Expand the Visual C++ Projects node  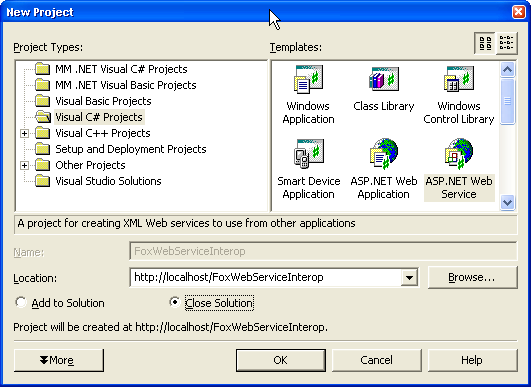click(24, 133)
